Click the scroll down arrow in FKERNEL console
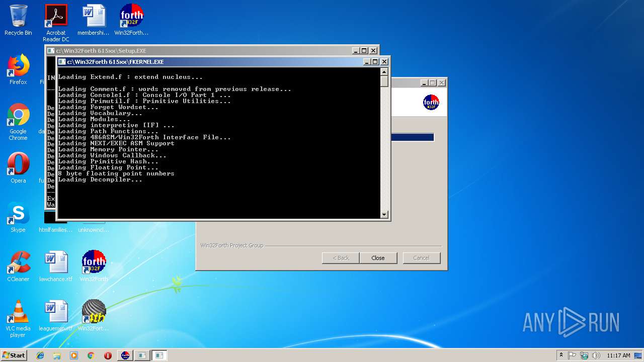 384,214
